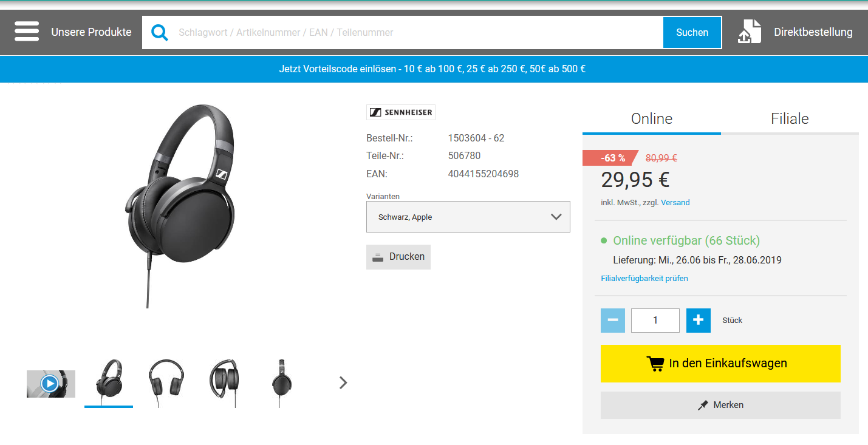Select the Online tab
Screen dimensions: 868x445
point(651,118)
